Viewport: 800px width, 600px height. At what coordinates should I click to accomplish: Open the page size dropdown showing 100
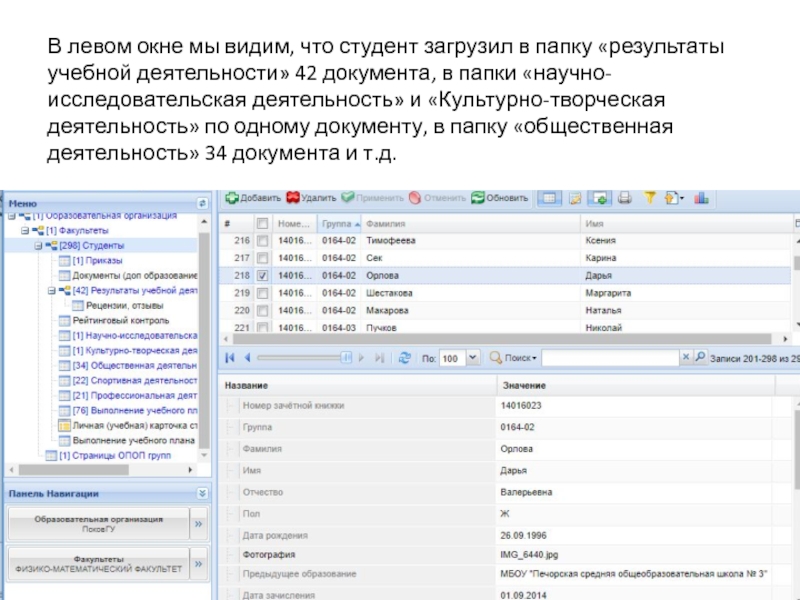click(473, 358)
